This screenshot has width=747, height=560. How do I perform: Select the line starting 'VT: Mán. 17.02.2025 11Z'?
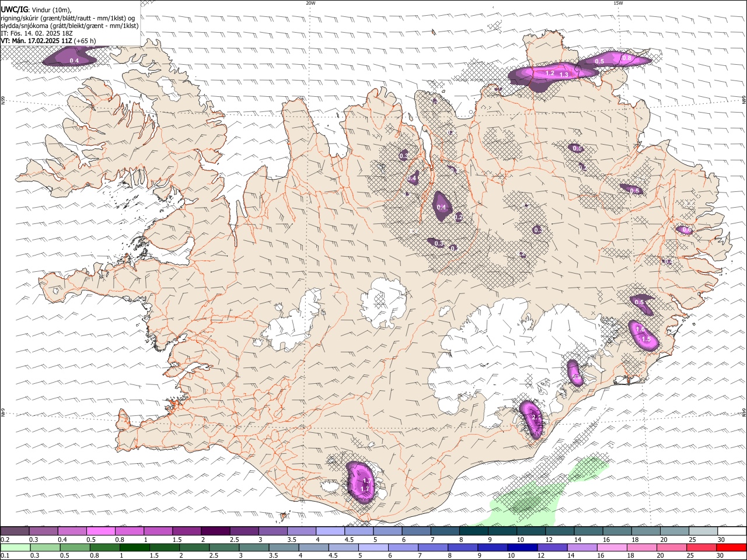pyautogui.click(x=48, y=41)
